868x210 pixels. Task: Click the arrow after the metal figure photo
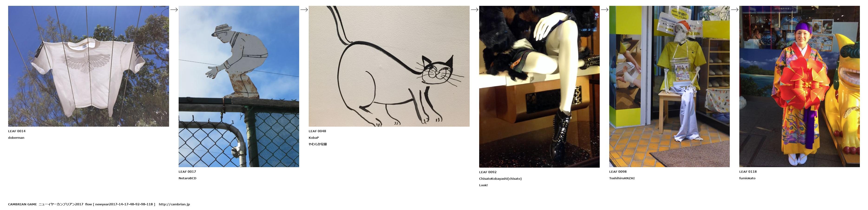pos(304,10)
